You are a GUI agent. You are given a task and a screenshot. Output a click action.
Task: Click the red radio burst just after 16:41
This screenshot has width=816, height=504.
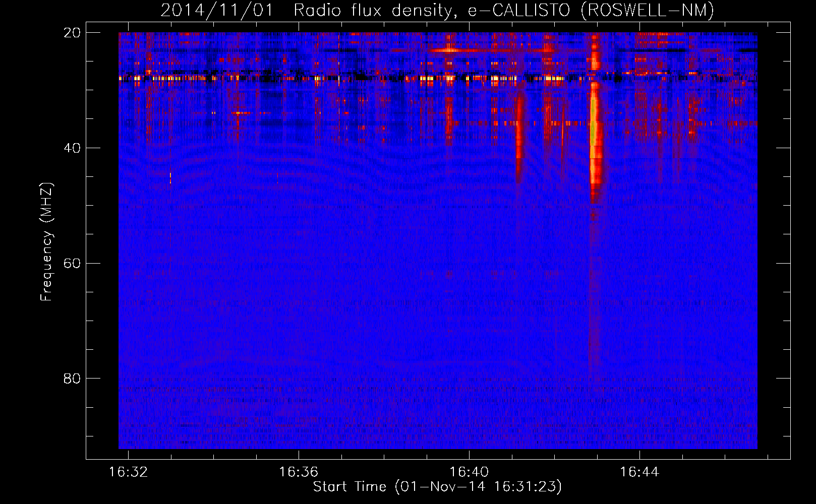pos(519,131)
